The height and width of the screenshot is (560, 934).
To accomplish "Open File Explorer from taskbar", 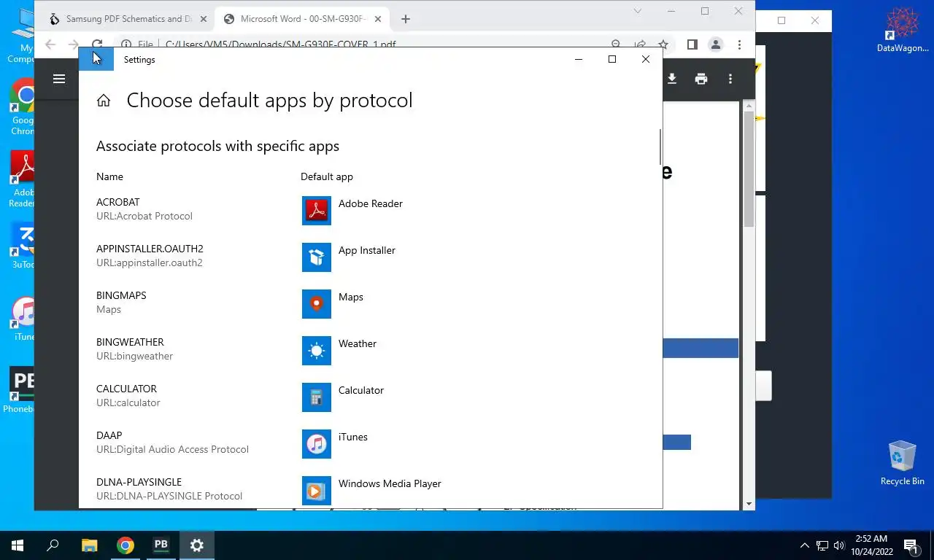I will [89, 545].
